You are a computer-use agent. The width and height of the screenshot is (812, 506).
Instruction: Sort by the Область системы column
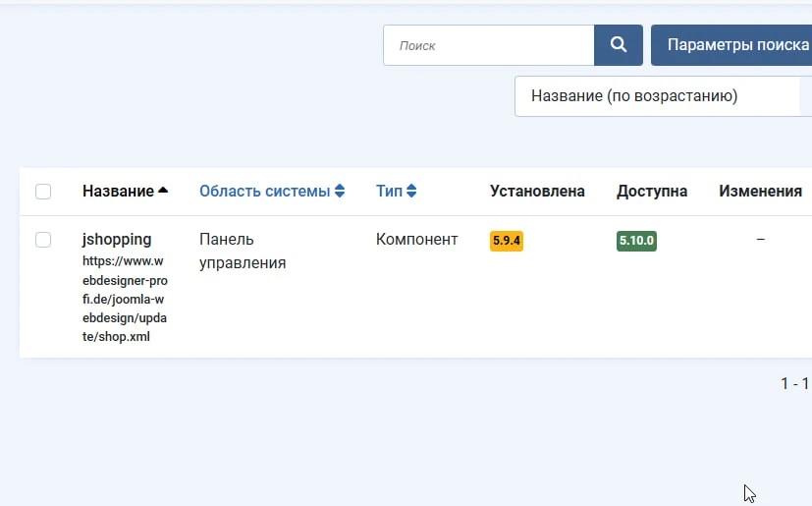point(272,192)
